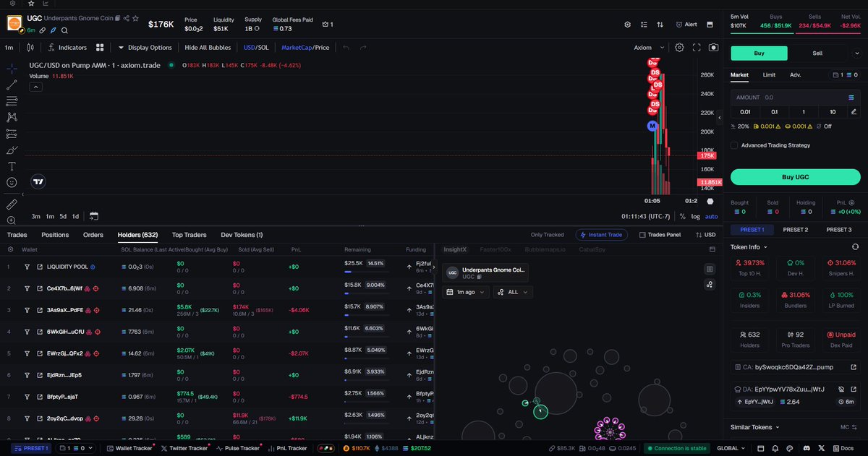868x456 pixels.
Task: Switch to the Positions tab
Action: [55, 235]
